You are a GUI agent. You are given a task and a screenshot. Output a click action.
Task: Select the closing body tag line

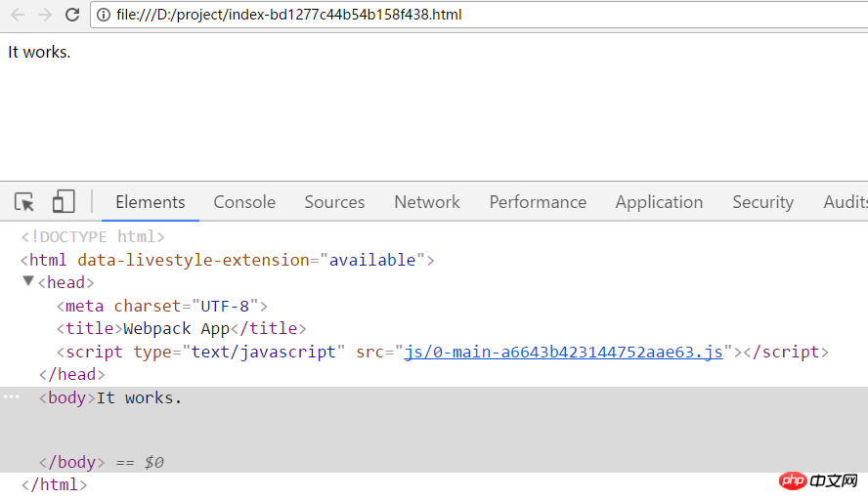(71, 462)
